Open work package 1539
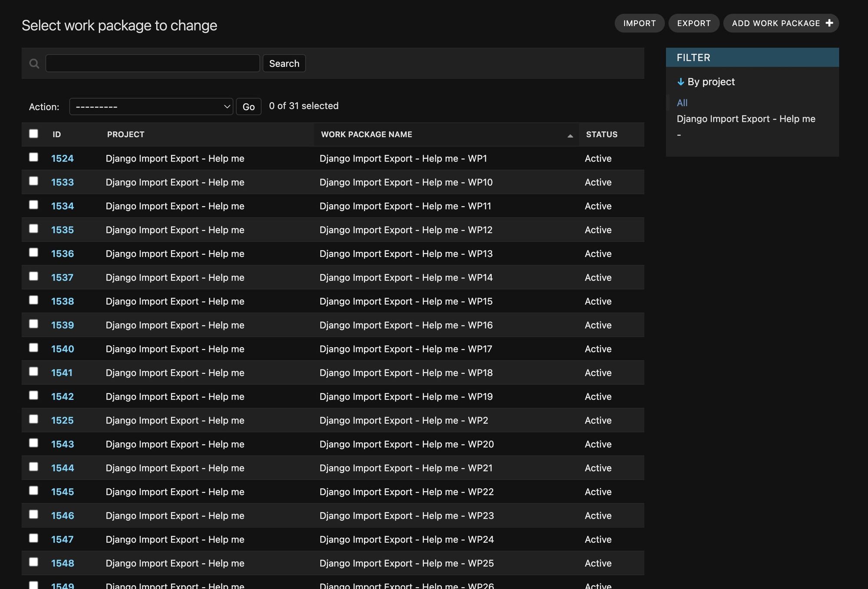The image size is (868, 589). pyautogui.click(x=62, y=326)
